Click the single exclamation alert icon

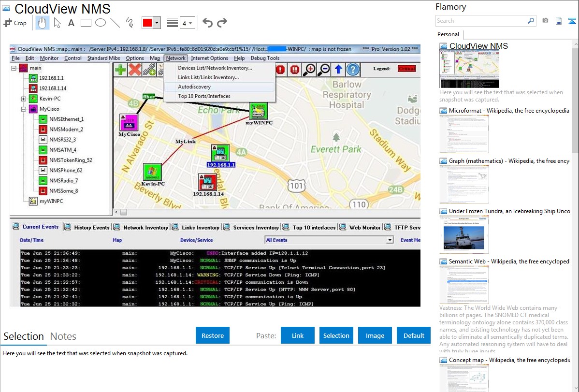coord(281,70)
